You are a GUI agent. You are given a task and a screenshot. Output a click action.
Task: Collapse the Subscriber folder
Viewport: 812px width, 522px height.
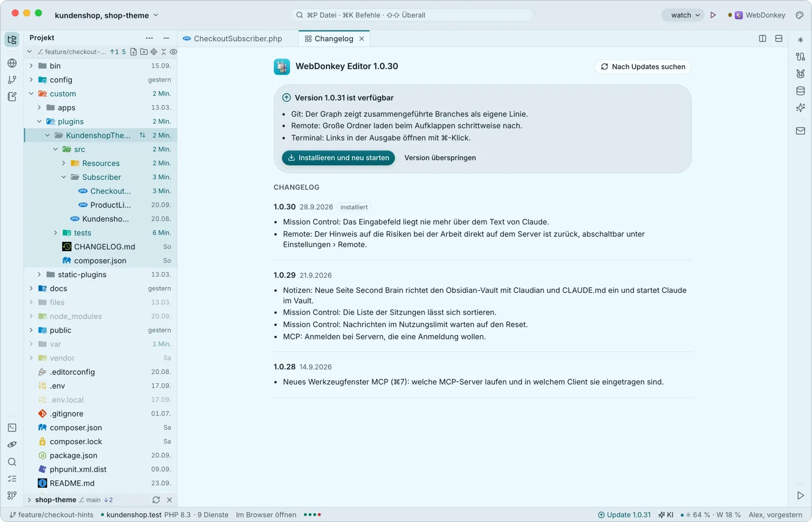coord(63,177)
